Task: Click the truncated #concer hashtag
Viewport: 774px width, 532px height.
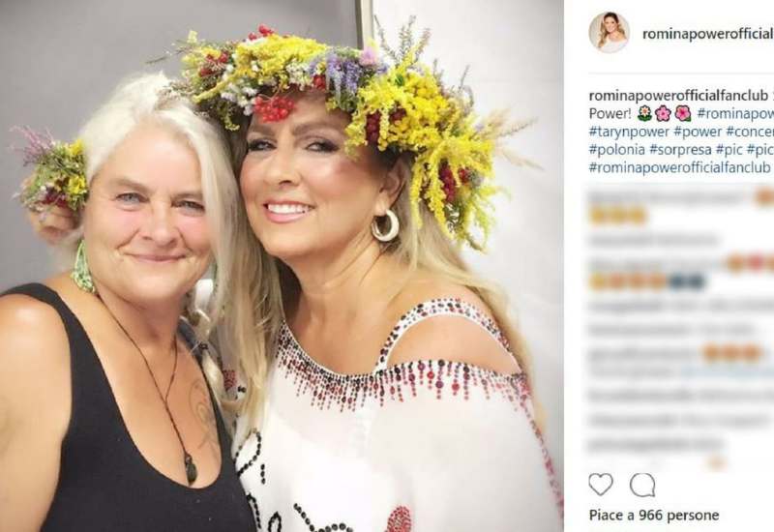Action: point(749,132)
